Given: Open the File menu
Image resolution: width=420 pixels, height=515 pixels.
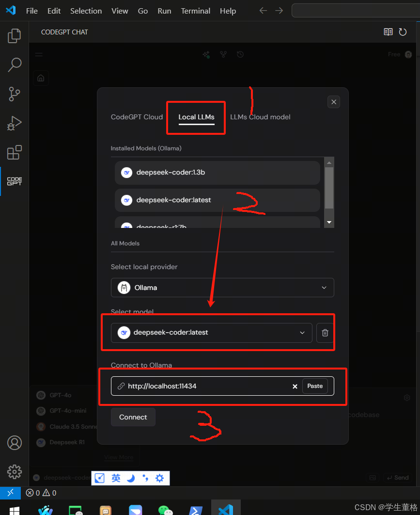Looking at the screenshot, I should (32, 11).
